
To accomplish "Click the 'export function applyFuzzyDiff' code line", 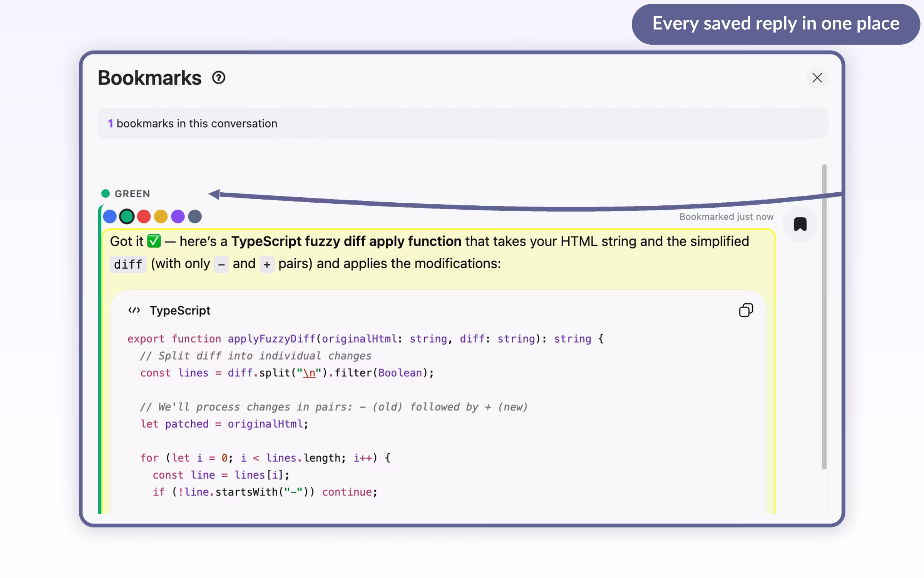I will [365, 339].
